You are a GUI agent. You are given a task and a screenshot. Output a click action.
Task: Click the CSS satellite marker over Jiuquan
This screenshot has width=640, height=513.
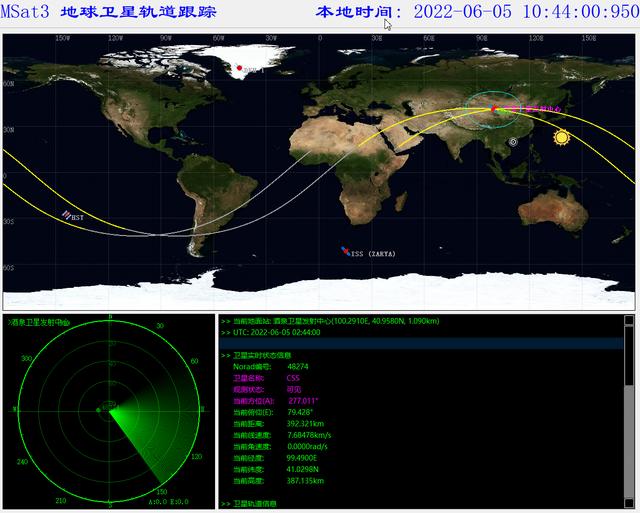pyautogui.click(x=494, y=109)
